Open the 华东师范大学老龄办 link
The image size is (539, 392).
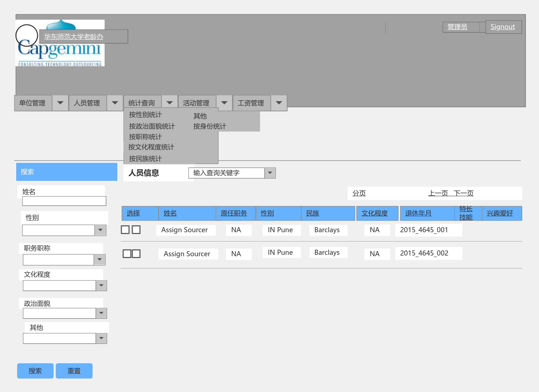click(73, 36)
